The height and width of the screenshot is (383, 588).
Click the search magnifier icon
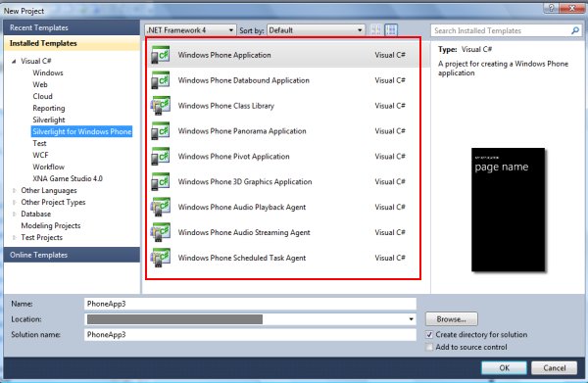click(x=575, y=30)
